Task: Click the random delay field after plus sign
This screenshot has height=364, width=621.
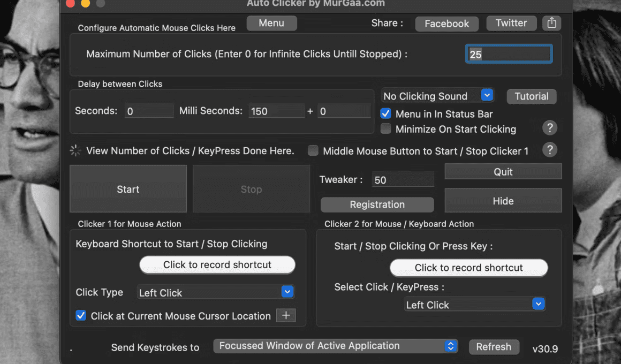Action: [x=344, y=111]
